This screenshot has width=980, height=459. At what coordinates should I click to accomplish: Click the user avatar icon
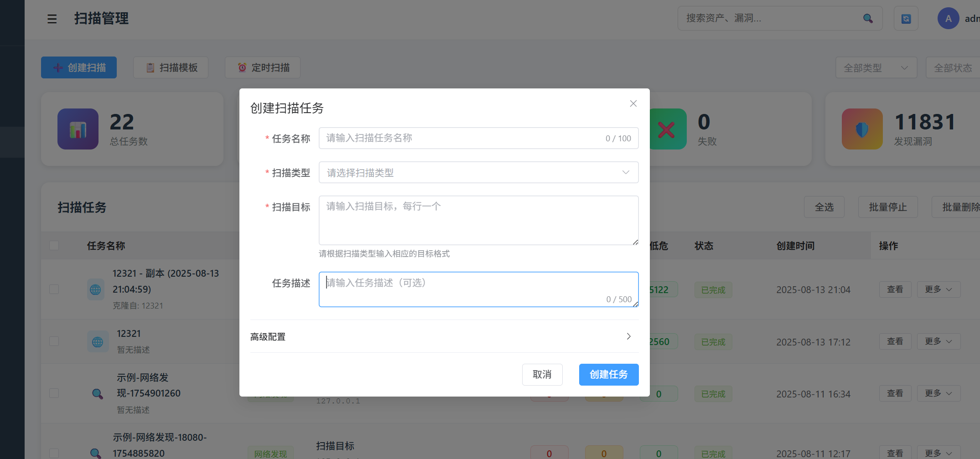coord(948,19)
